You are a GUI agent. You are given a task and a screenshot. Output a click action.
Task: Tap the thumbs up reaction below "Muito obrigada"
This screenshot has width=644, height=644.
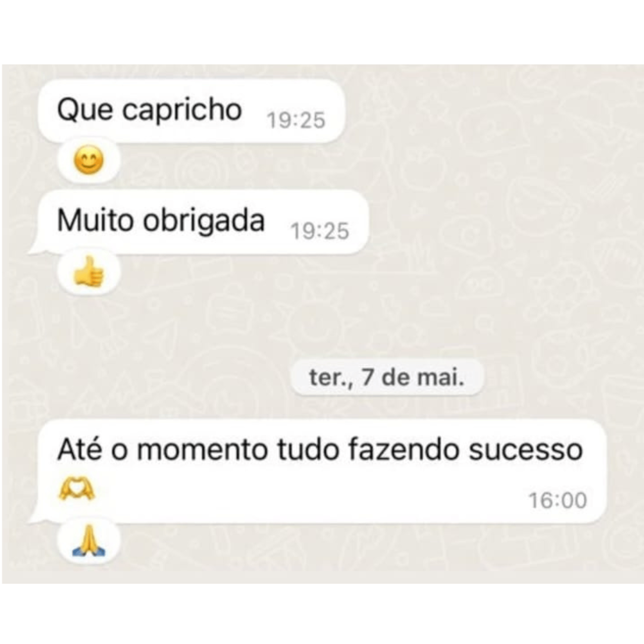[x=89, y=272]
